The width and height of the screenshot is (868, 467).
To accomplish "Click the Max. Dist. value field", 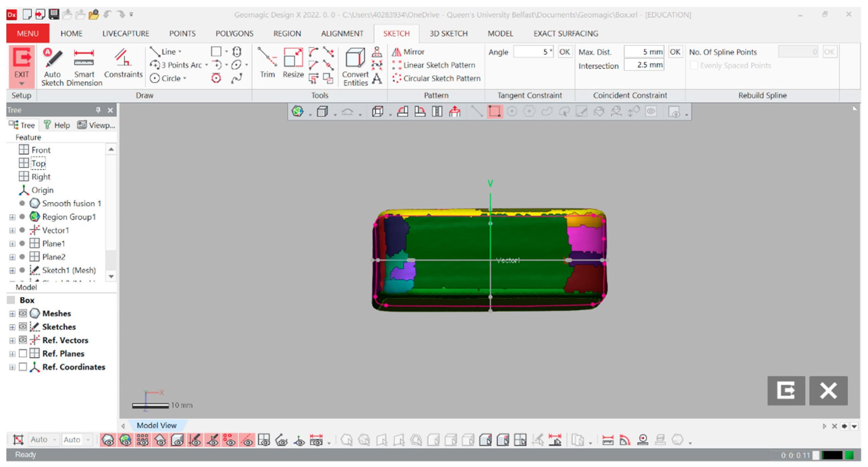I will (643, 52).
